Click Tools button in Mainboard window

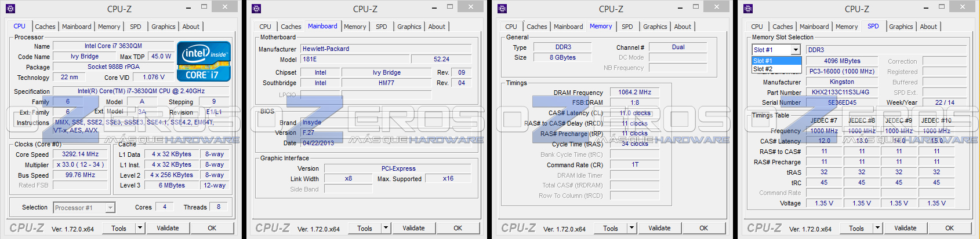(365, 228)
